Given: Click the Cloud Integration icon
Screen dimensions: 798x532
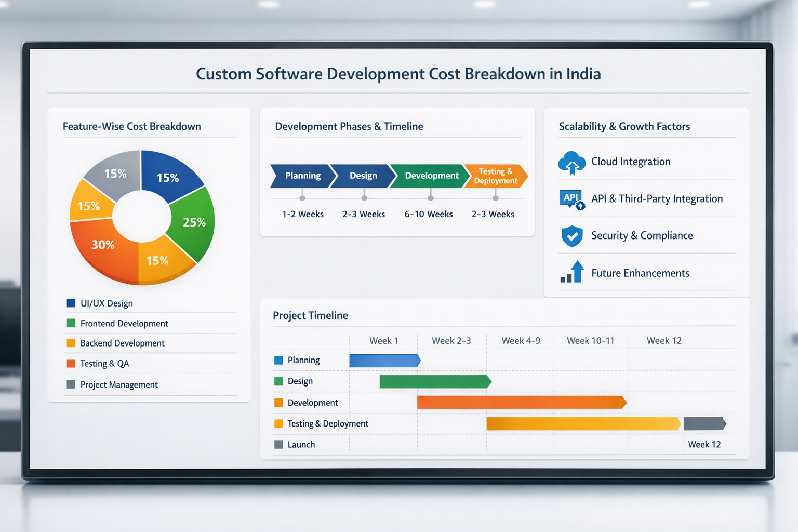Looking at the screenshot, I should (572, 162).
